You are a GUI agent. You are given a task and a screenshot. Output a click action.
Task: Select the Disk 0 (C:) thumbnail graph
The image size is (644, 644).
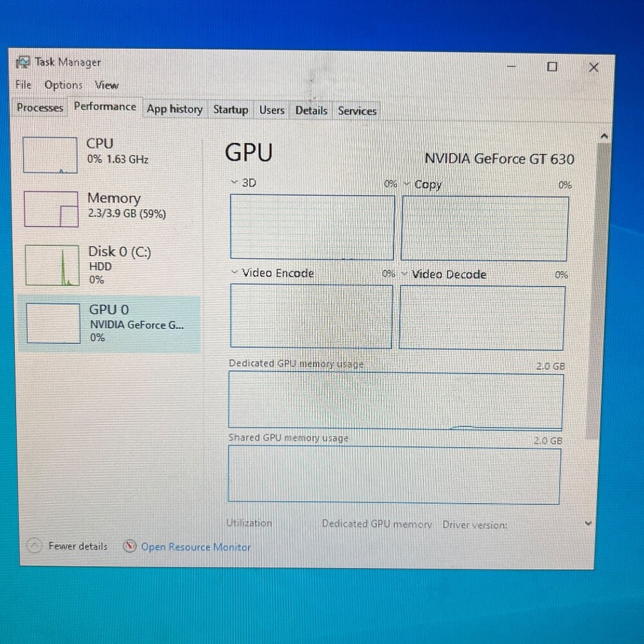[52, 265]
